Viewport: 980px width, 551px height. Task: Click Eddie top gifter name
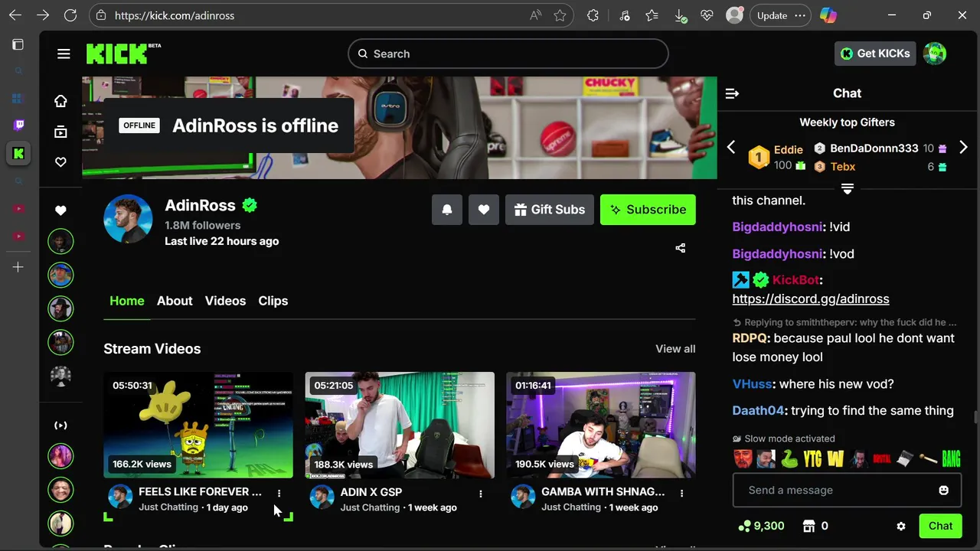click(789, 150)
